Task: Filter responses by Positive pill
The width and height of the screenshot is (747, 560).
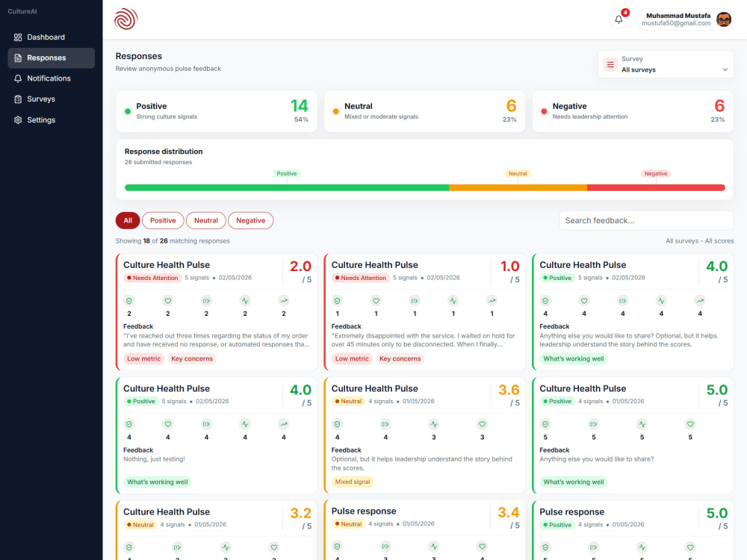Action: point(163,220)
